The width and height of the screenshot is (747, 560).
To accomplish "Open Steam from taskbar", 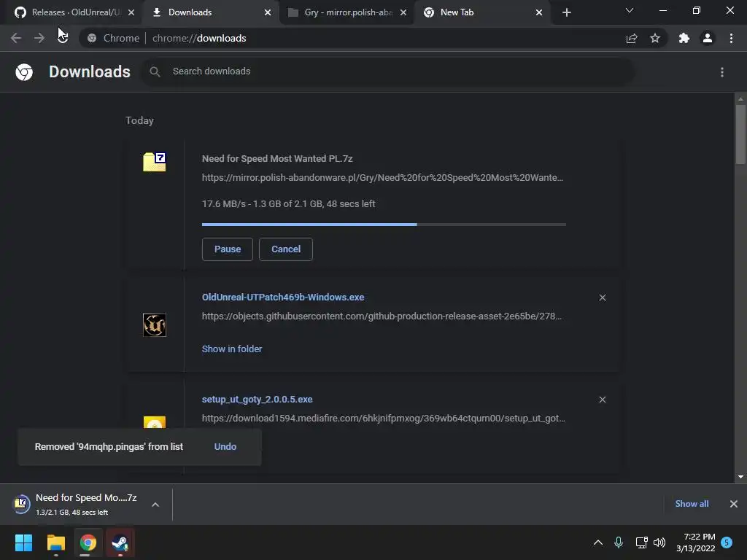I will click(120, 542).
